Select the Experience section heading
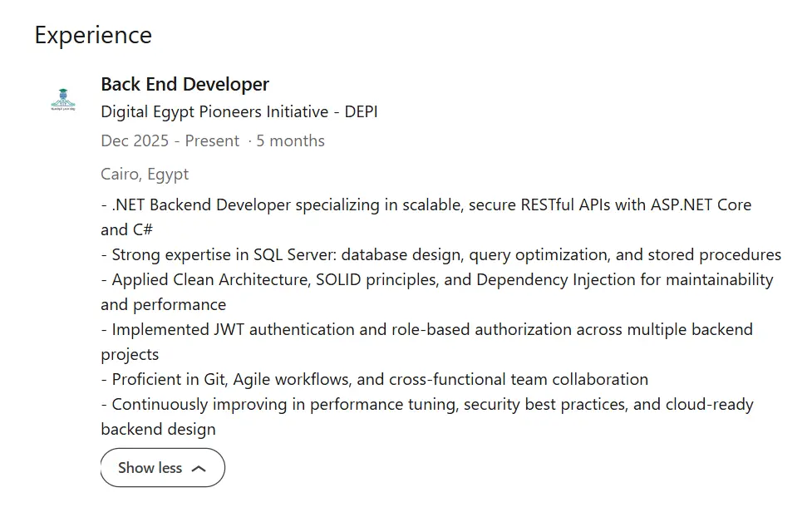Image resolution: width=812 pixels, height=522 pixels. 93,35
